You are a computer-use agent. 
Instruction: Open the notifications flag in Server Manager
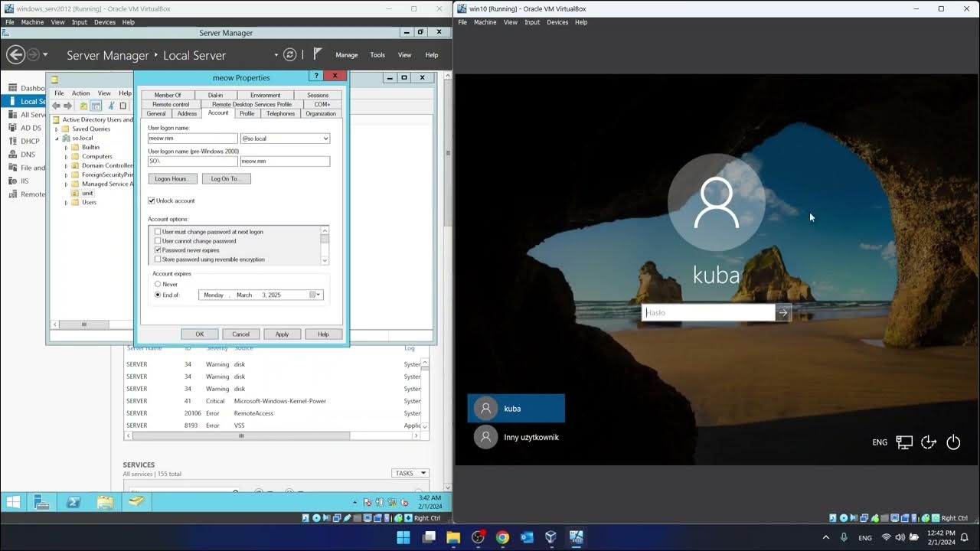click(318, 55)
